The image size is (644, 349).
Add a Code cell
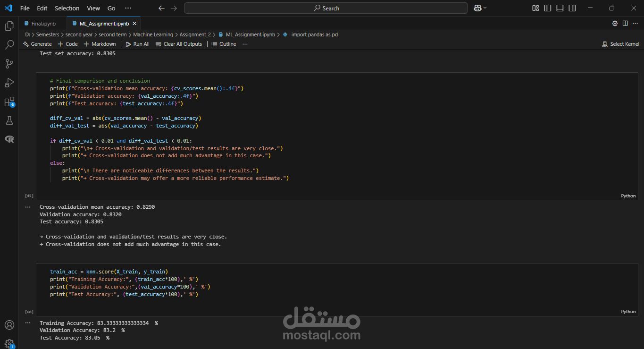67,44
